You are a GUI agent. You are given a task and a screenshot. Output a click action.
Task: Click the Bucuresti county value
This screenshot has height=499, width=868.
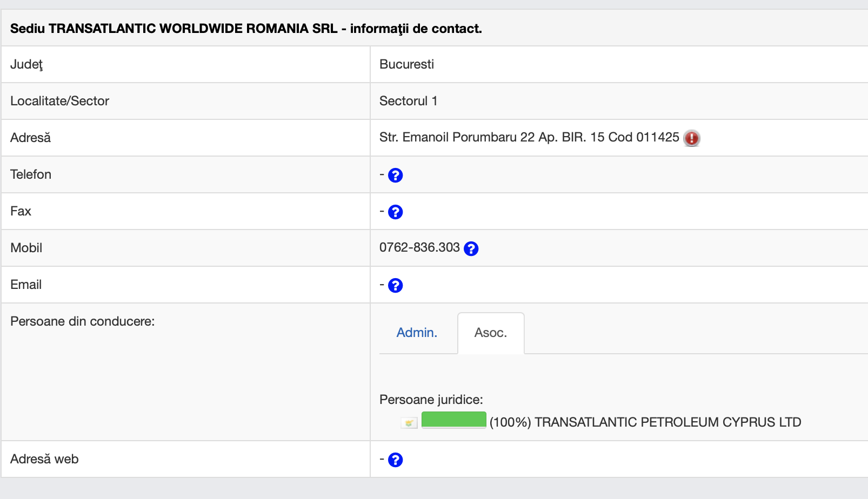point(406,64)
